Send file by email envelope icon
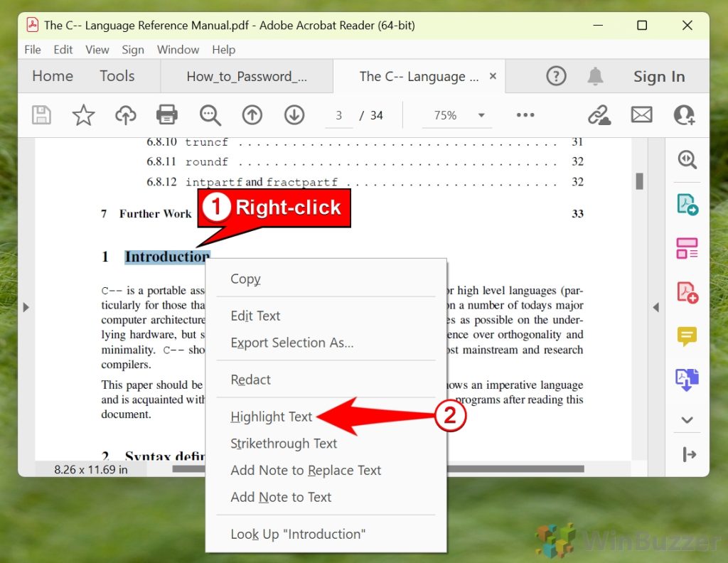Image resolution: width=728 pixels, height=563 pixels. [642, 114]
